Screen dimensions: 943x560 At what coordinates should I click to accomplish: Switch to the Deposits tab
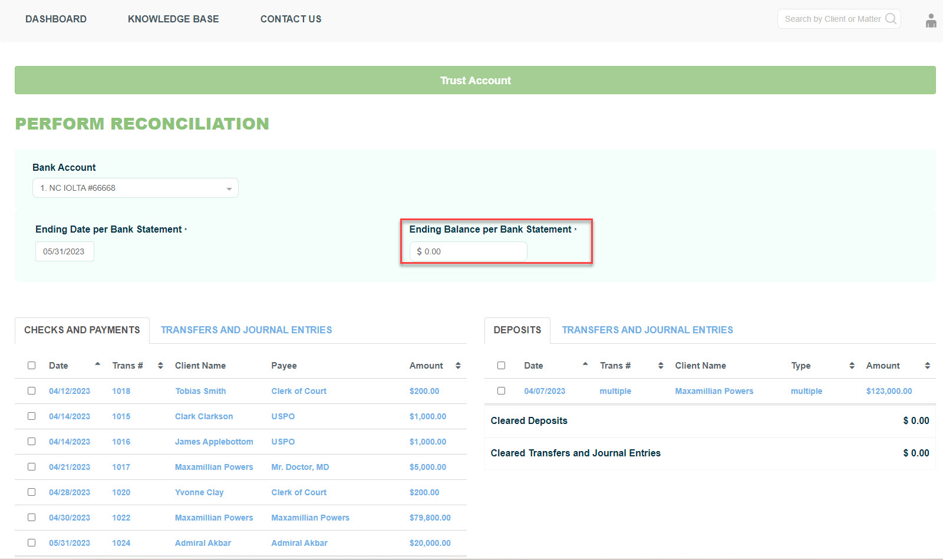[x=517, y=330]
